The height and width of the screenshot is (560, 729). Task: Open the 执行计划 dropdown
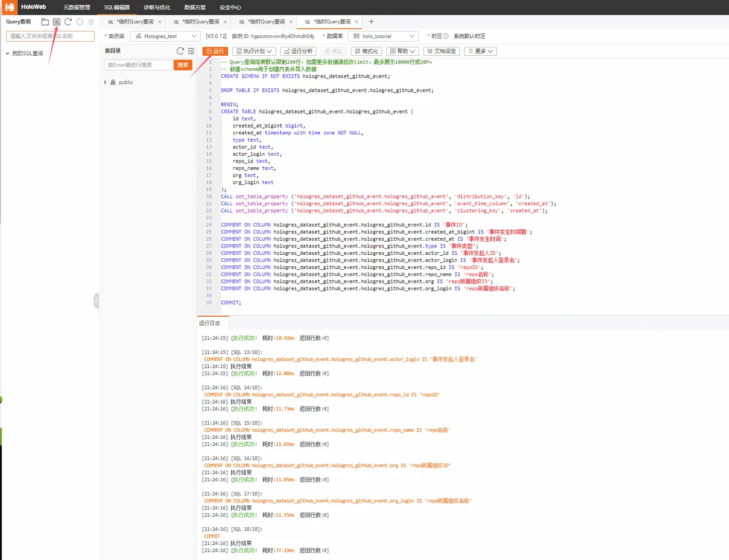click(254, 51)
